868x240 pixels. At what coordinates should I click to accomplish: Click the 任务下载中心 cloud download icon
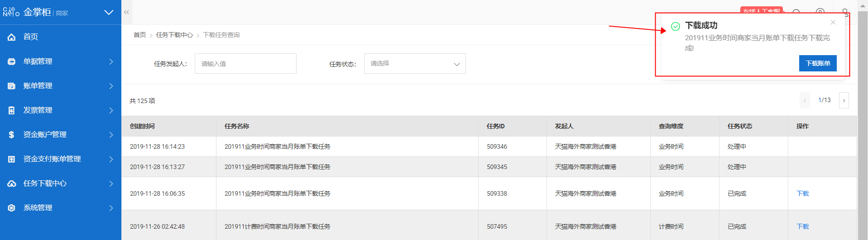click(11, 184)
